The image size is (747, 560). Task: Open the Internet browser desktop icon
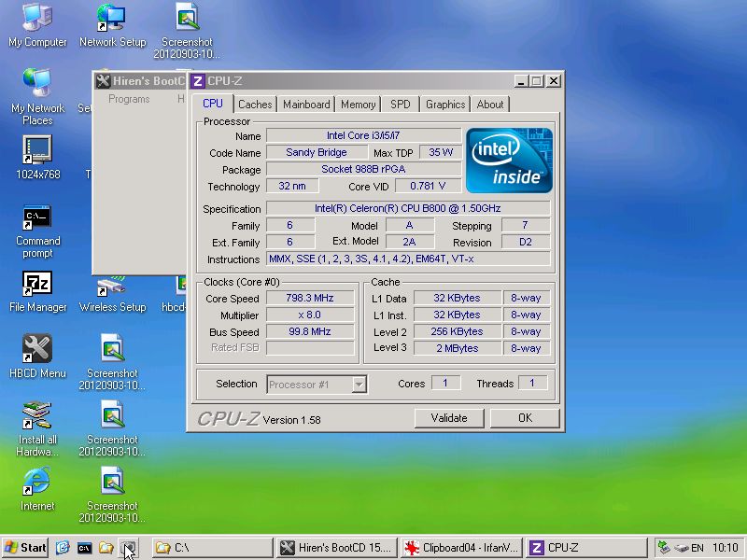(37, 488)
